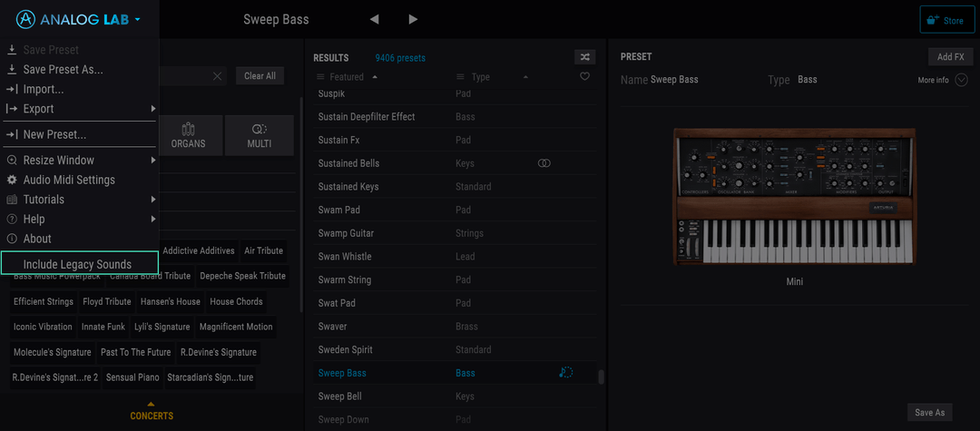Select Air Tribute sound bank tag
Viewport: 980px width, 431px height.
tap(263, 250)
